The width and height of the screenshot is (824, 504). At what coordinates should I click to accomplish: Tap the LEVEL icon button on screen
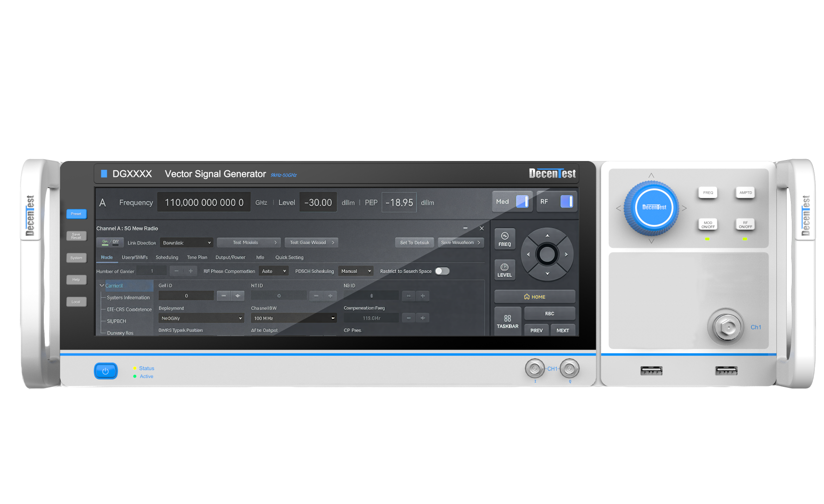[504, 270]
